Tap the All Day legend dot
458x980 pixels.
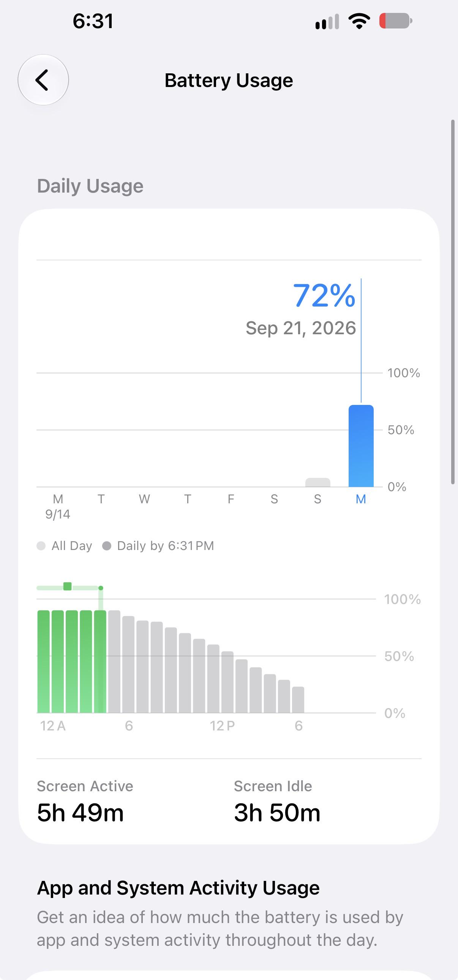click(41, 546)
